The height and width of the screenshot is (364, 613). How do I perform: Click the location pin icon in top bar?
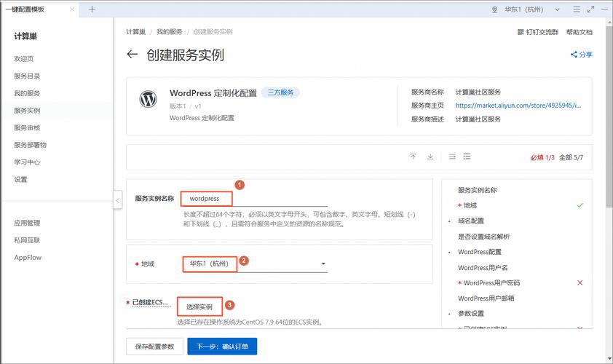pyautogui.click(x=494, y=9)
